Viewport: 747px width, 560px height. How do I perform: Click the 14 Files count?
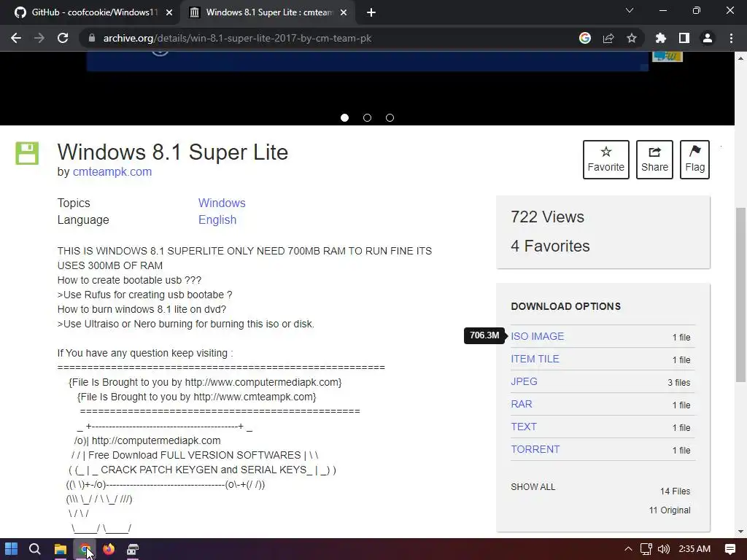(675, 491)
